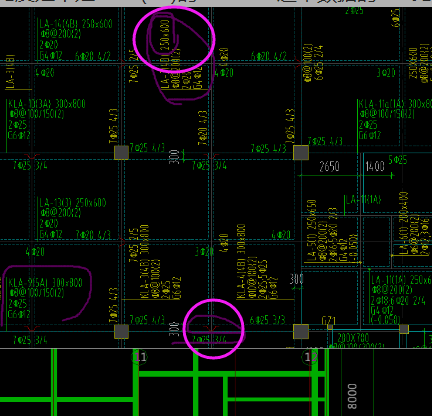Select the 200X700 beam size text
Viewport: 432px width, 416px height.
(x=353, y=338)
